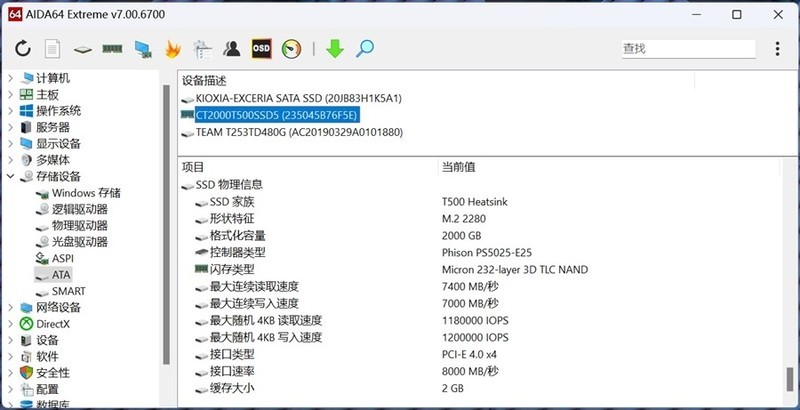Open the memory benchmark RAM icon
Viewport: 800px width, 410px height.
tap(112, 49)
